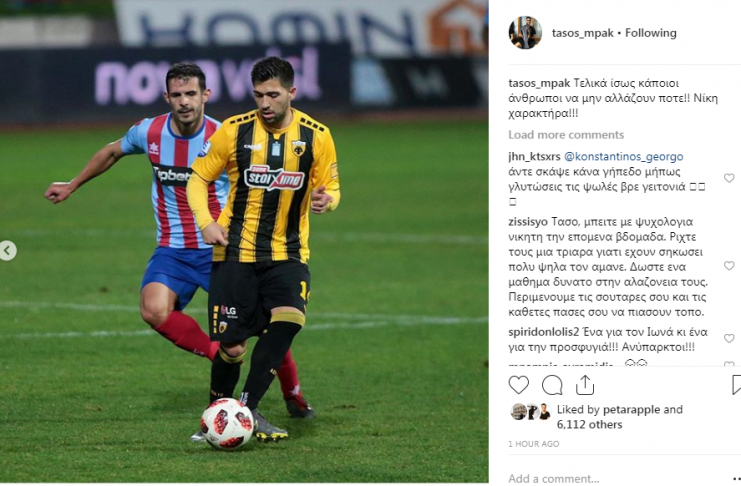Open the comment speech bubble icon
This screenshot has width=741, height=486.
point(552,385)
